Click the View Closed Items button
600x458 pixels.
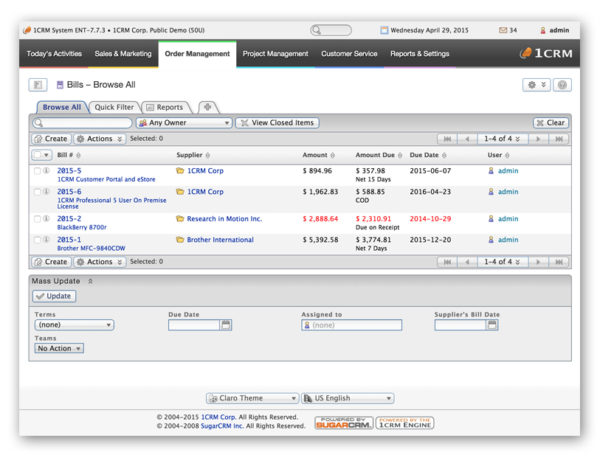point(277,123)
